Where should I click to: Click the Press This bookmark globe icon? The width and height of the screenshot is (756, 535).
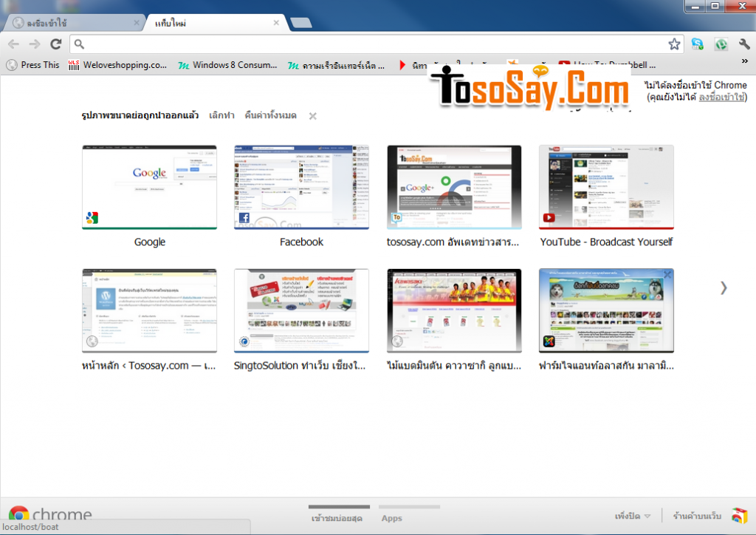12,65
